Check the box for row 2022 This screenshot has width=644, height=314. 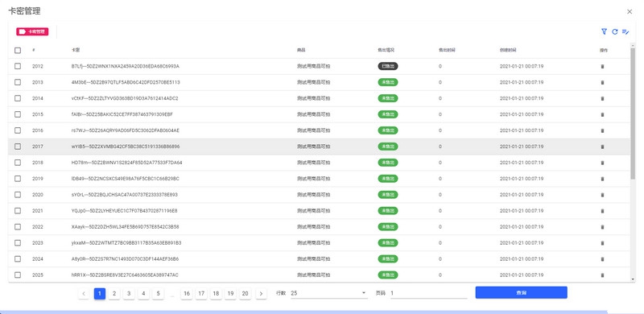click(18, 226)
